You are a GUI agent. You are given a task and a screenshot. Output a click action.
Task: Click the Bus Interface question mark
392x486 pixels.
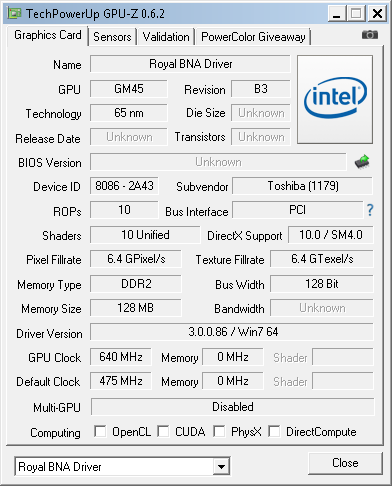370,210
